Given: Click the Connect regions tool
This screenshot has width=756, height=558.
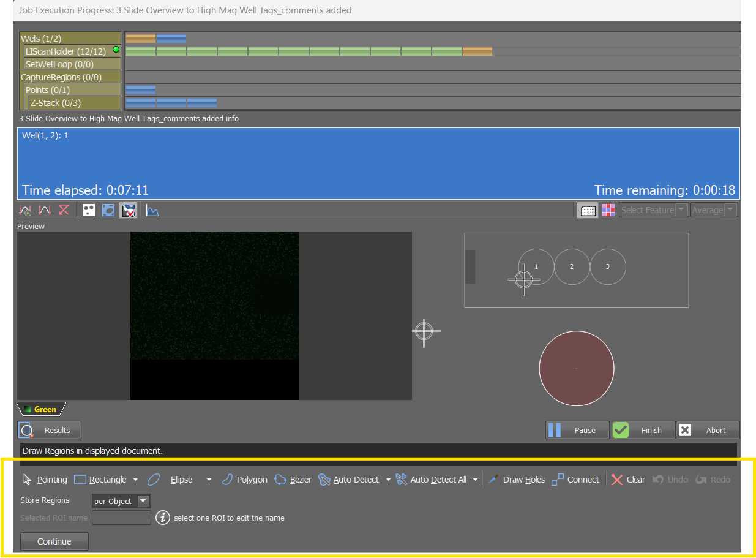Looking at the screenshot, I should pos(575,480).
